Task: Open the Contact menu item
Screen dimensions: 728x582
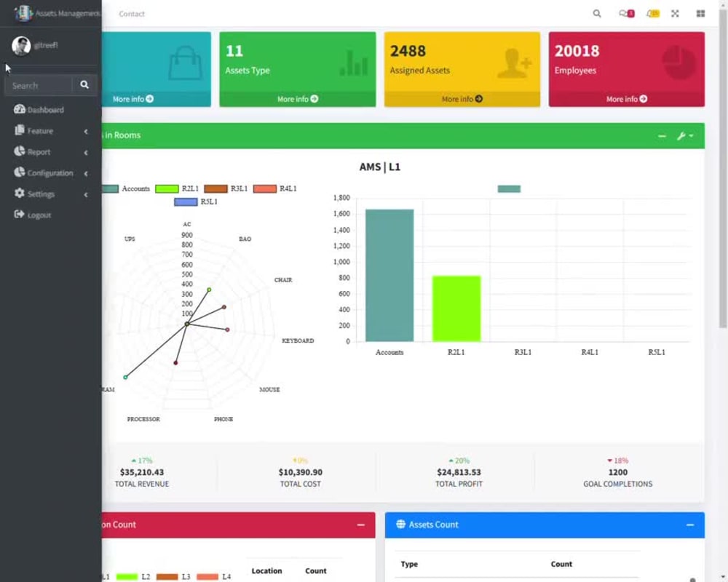Action: pyautogui.click(x=132, y=13)
